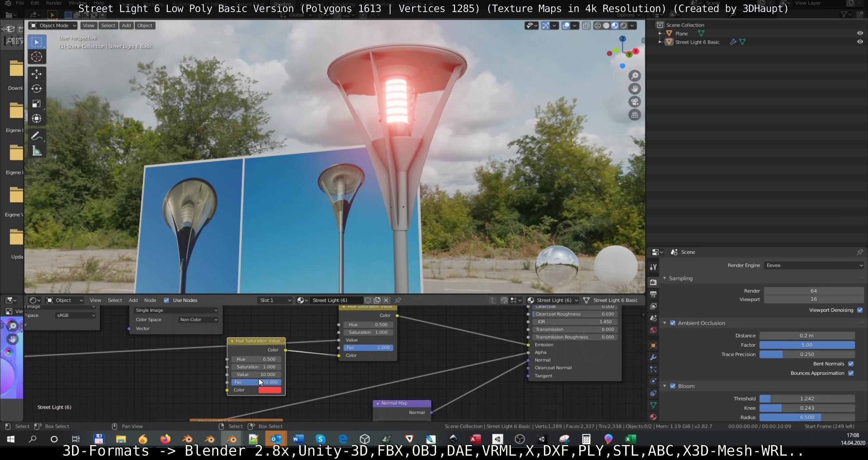
Task: Disable Viewport Denoising checkbox
Action: [860, 310]
